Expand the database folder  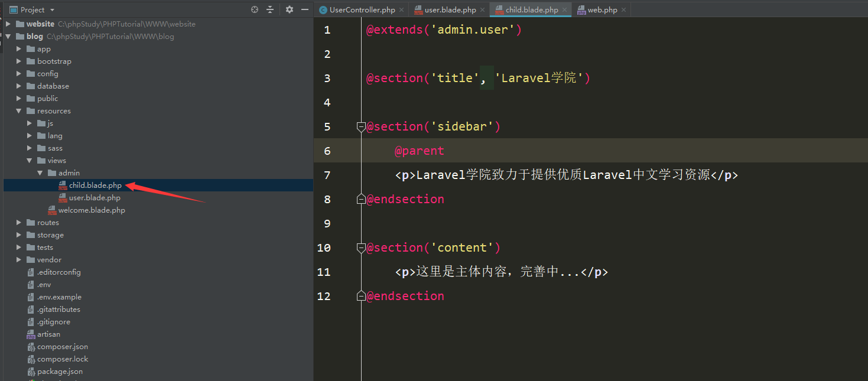pos(19,86)
